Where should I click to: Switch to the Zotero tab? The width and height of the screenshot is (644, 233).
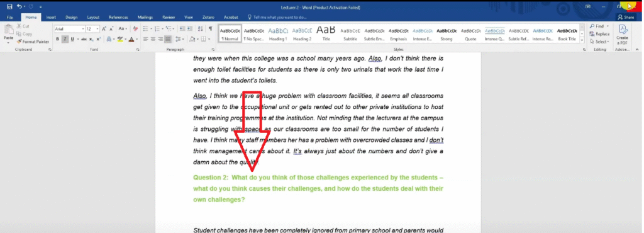(208, 18)
